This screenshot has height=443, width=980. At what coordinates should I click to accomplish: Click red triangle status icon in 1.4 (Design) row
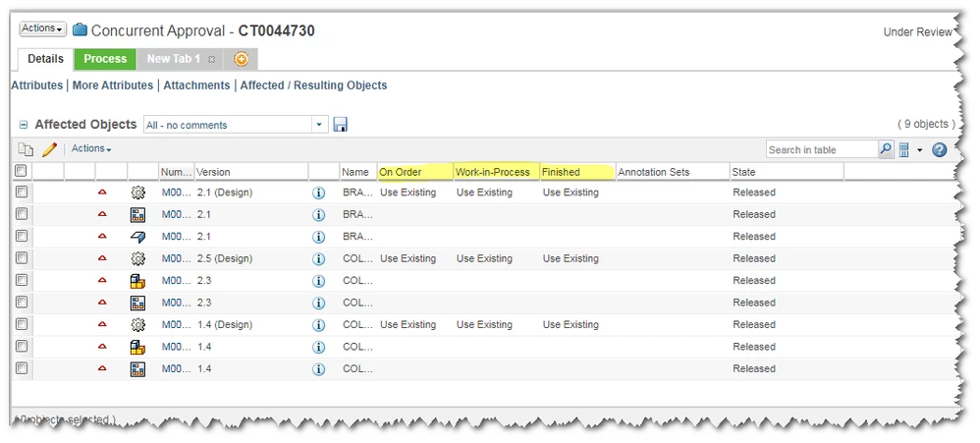(102, 324)
